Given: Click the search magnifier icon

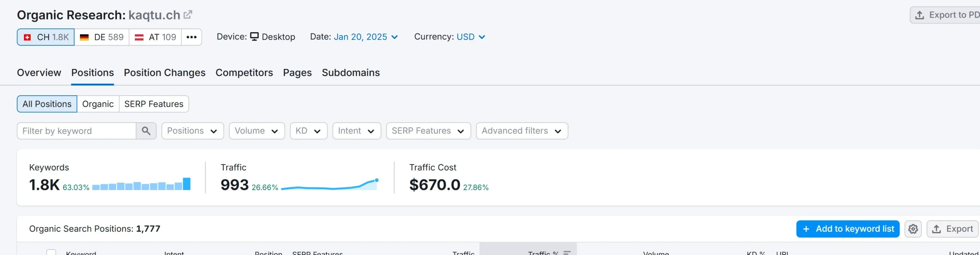Looking at the screenshot, I should pos(146,131).
